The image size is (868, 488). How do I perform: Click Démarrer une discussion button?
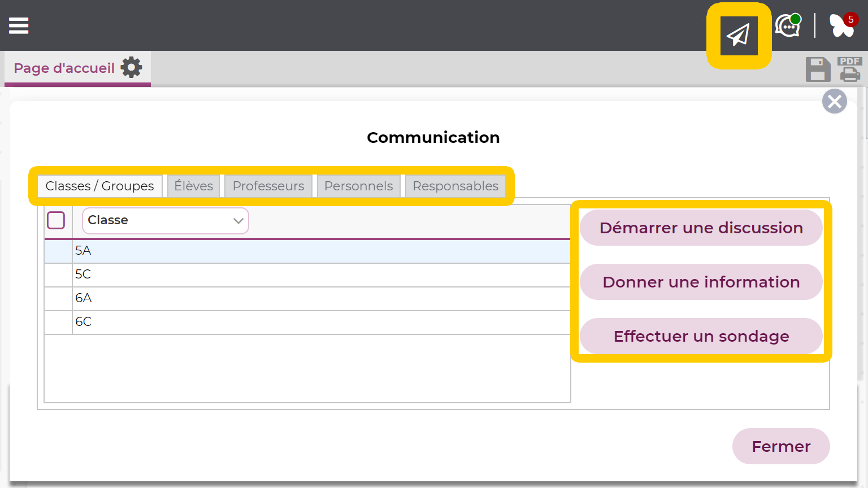click(x=701, y=228)
